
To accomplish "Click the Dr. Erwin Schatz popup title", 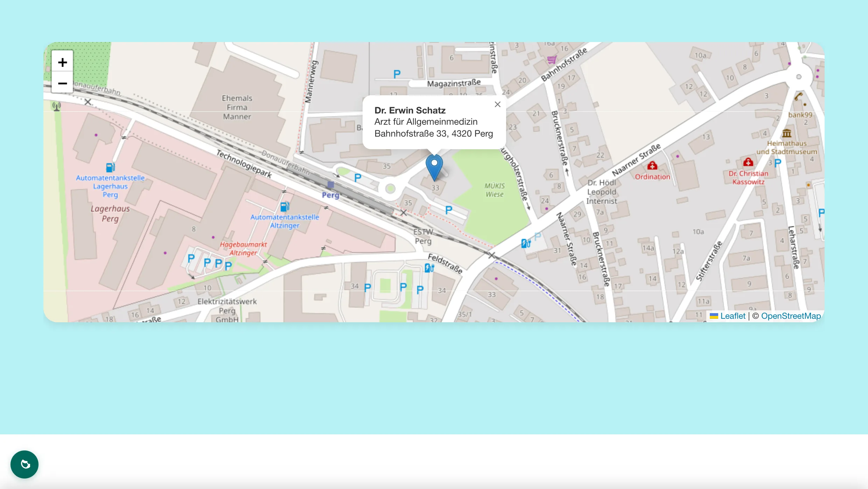I will 410,110.
